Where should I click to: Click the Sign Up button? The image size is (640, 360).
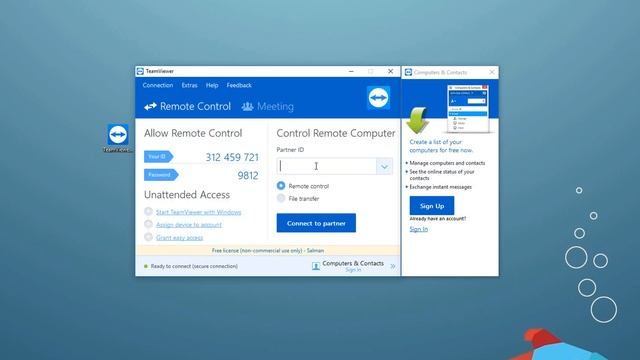(x=432, y=206)
